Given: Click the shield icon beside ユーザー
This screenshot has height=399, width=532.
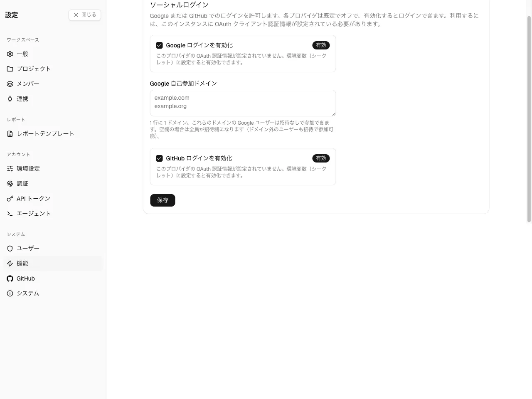Looking at the screenshot, I should (x=10, y=249).
